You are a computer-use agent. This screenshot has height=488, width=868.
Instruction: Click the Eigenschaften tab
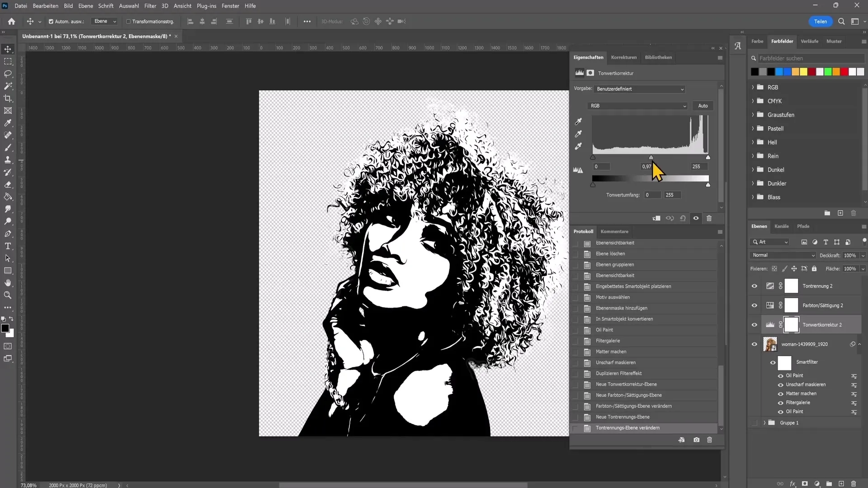coord(589,57)
